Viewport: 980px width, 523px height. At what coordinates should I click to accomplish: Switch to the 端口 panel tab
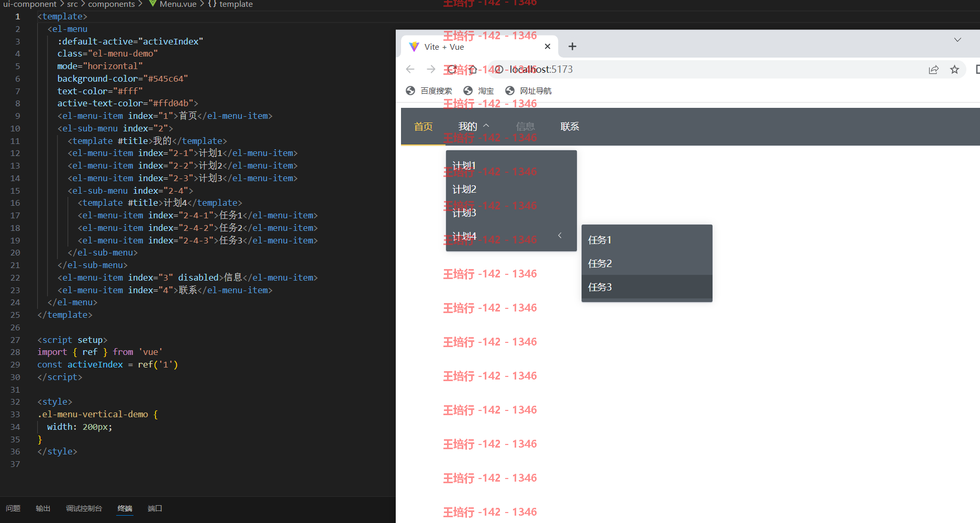pos(155,508)
